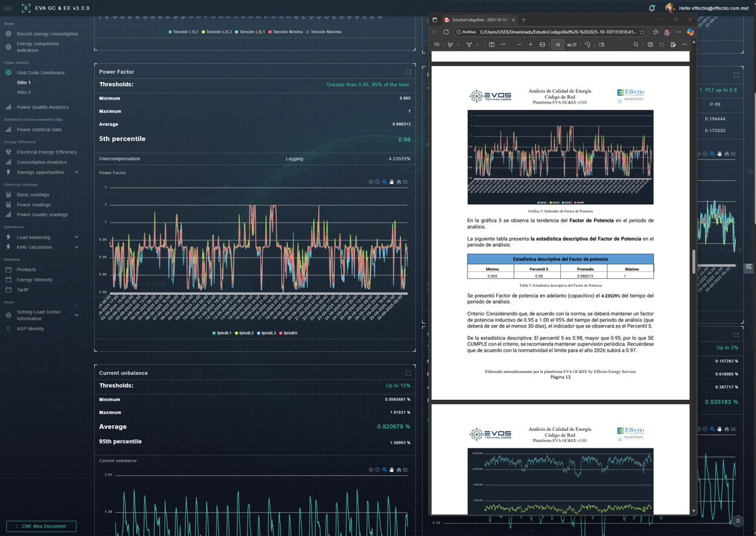Open the Tariff database link
The height and width of the screenshot is (536, 756).
[x=24, y=290]
